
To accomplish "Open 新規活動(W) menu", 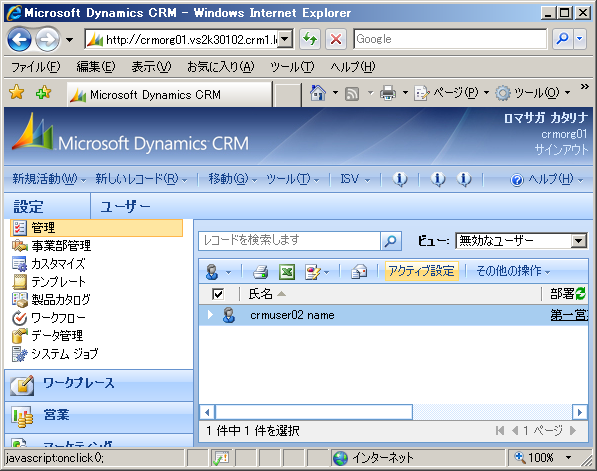I will 49,179.
